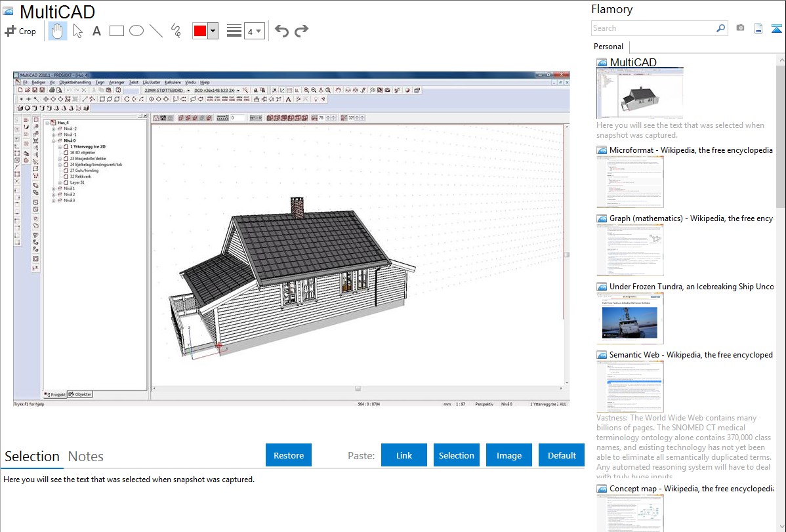
Task: Open the Concept map Wikipedia snapshot title
Action: 691,488
